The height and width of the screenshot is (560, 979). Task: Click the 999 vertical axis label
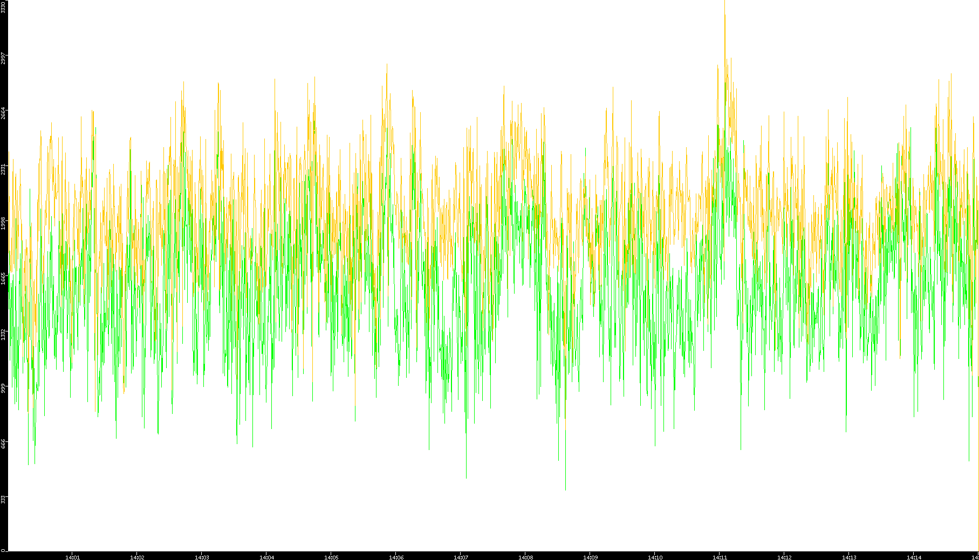pyautogui.click(x=3, y=388)
